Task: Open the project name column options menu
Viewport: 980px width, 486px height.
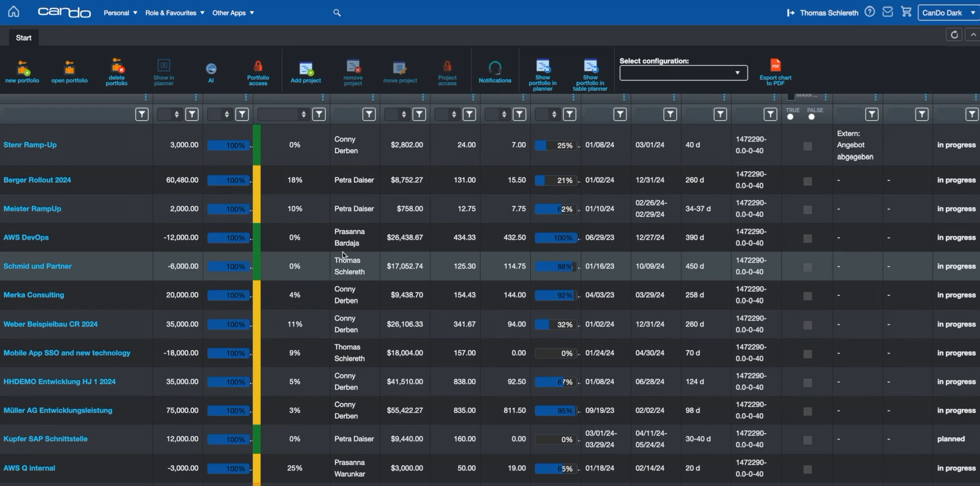Action: tap(145, 97)
